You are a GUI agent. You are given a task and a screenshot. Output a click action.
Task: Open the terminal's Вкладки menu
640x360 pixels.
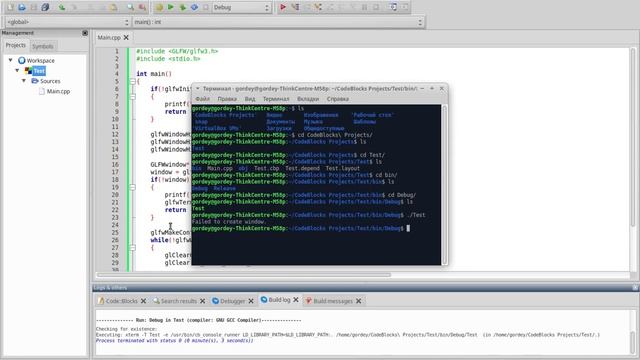[308, 99]
